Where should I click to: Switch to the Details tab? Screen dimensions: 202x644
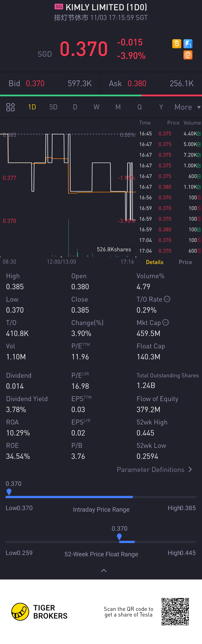(154, 262)
